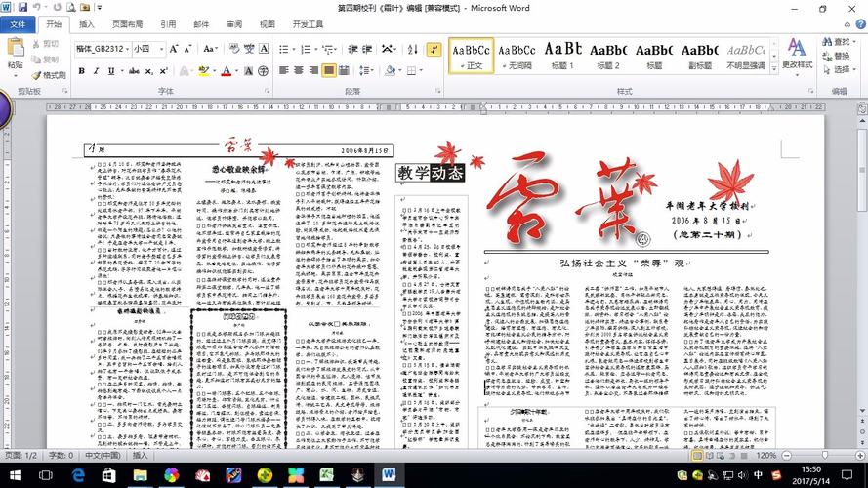Apply the 标题 1 heading style
The width and height of the screenshot is (868, 488).
pyautogui.click(x=562, y=56)
